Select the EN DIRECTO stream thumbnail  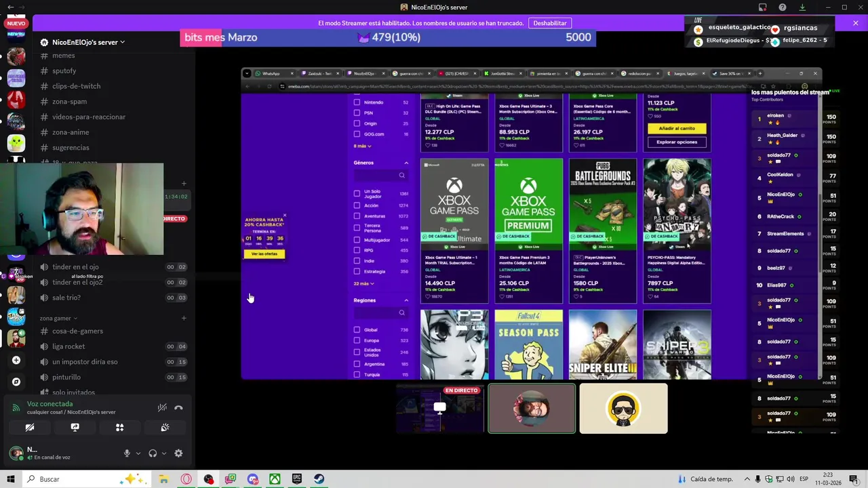(439, 409)
